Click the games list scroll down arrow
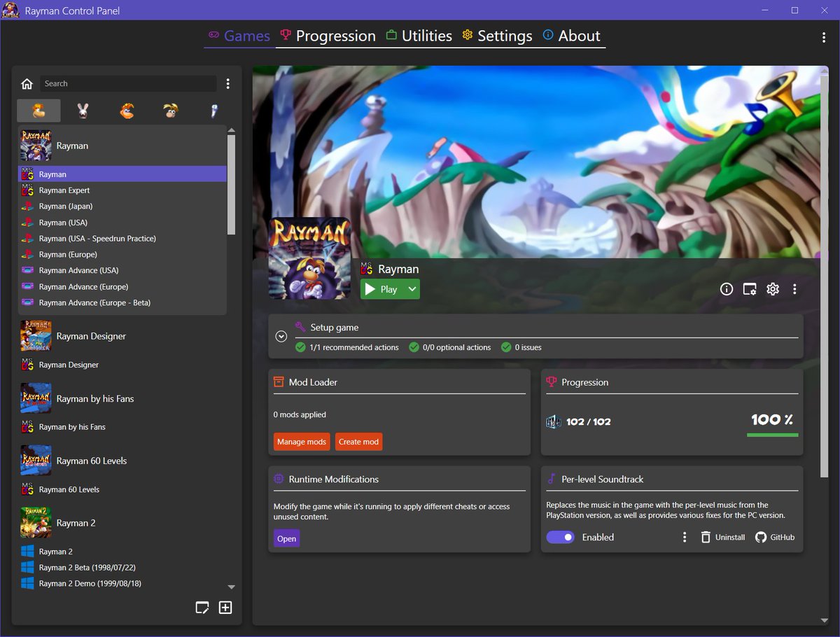Screen dimensions: 840x637 pyautogui.click(x=232, y=587)
